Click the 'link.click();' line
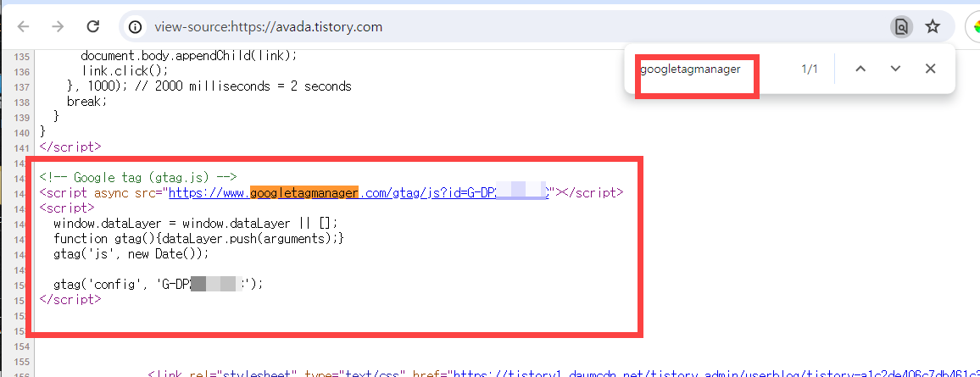The height and width of the screenshot is (377, 980). point(125,70)
